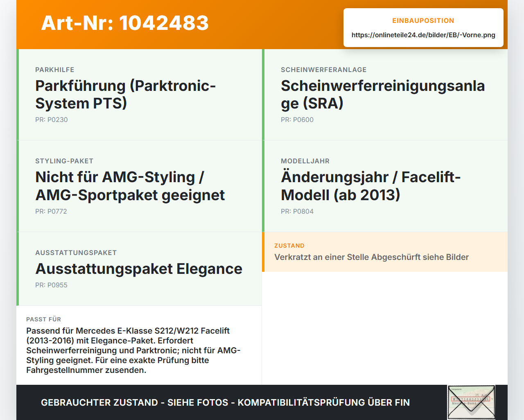524x420 pixels.
Task: Select the Ausstattungspaket Elegance title
Action: [139, 269]
